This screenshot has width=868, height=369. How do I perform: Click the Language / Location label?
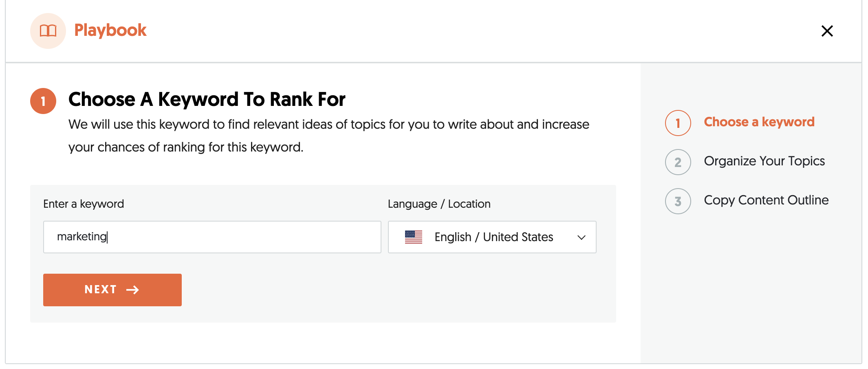coord(439,204)
